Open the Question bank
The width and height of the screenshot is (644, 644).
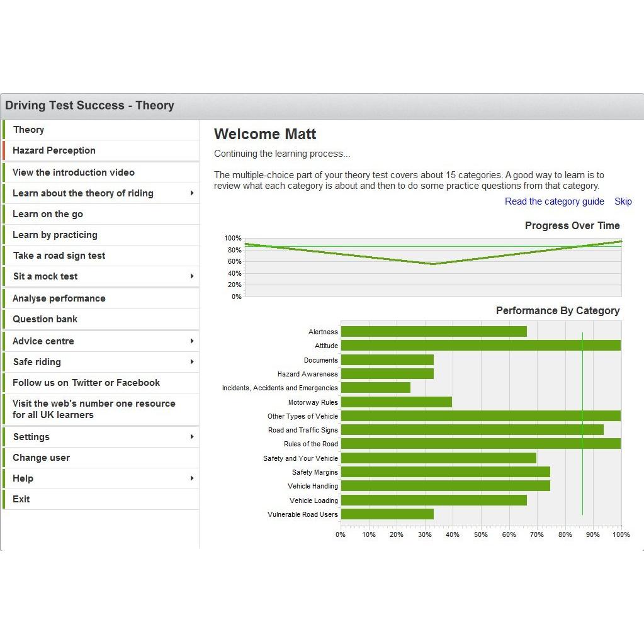click(x=101, y=319)
